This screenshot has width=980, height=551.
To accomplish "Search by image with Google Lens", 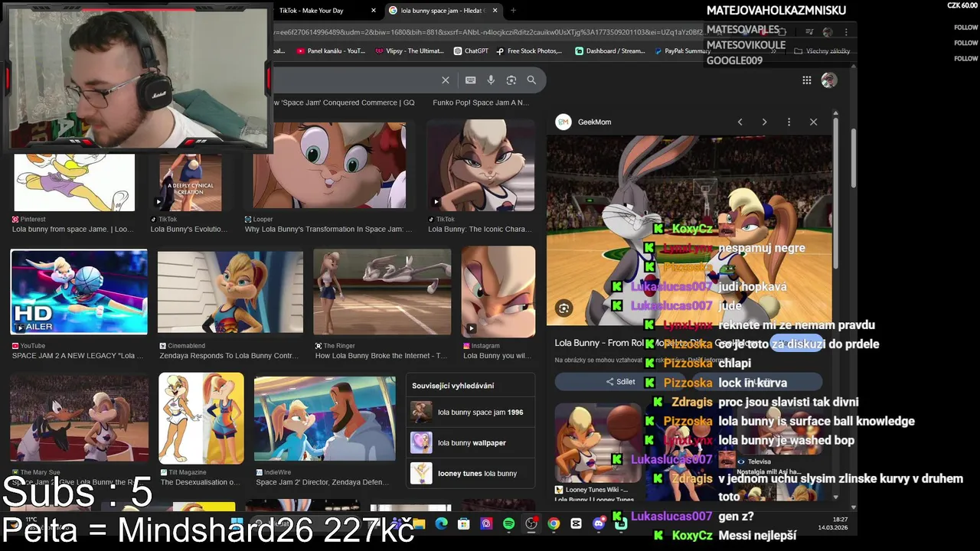I will point(511,80).
